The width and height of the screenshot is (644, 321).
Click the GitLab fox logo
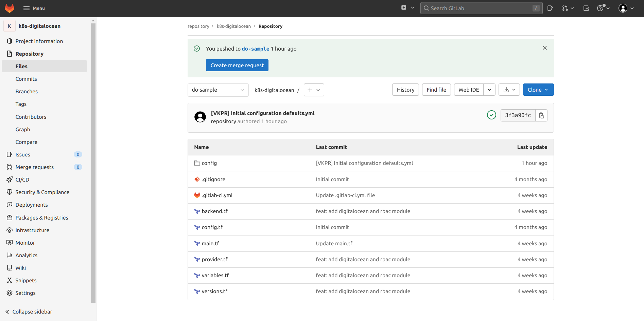click(10, 8)
